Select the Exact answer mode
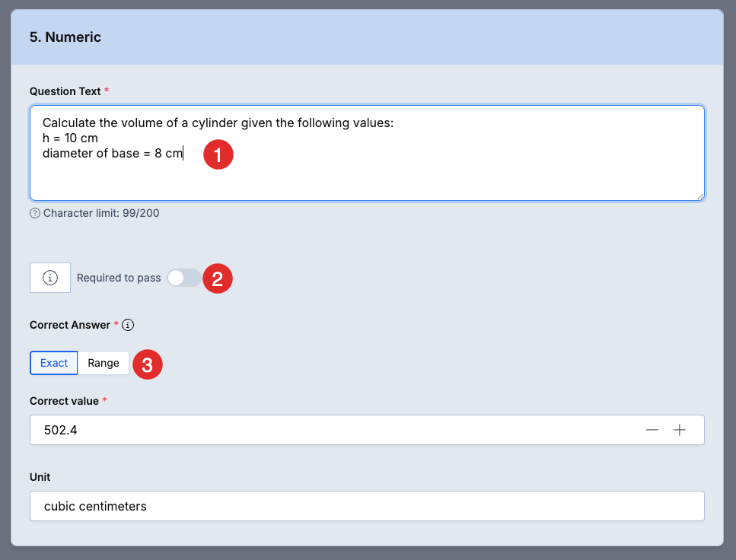The width and height of the screenshot is (736, 560). click(x=54, y=363)
